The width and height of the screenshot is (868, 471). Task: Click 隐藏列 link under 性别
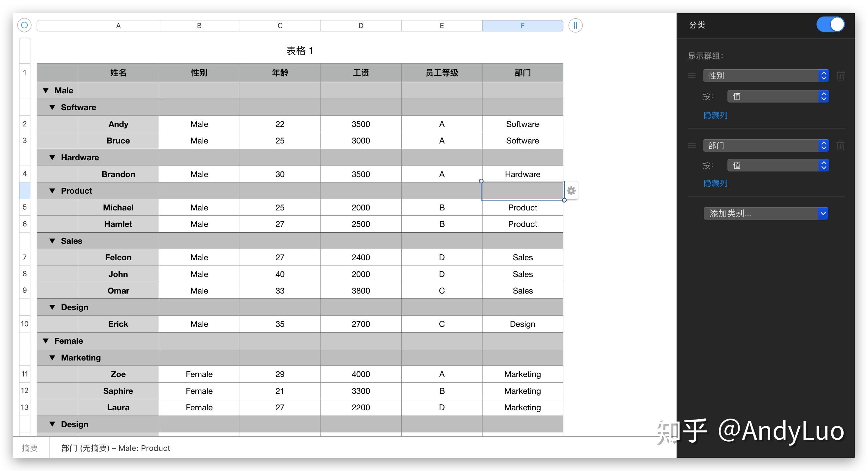[x=716, y=115]
